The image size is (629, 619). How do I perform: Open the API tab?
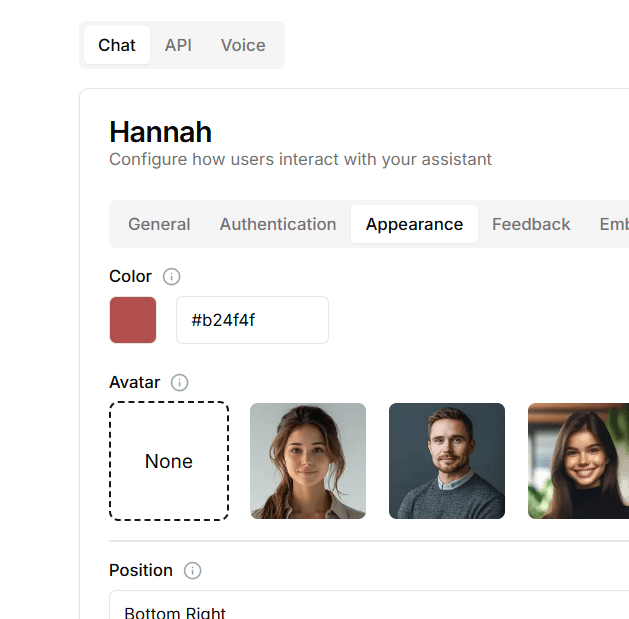click(178, 46)
